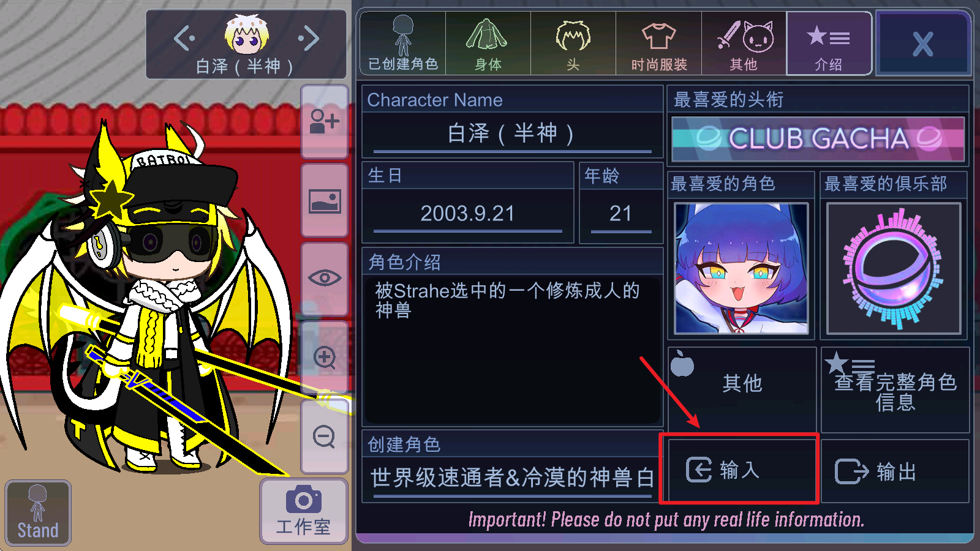Go to next character with right arrow
980x551 pixels.
tap(309, 39)
